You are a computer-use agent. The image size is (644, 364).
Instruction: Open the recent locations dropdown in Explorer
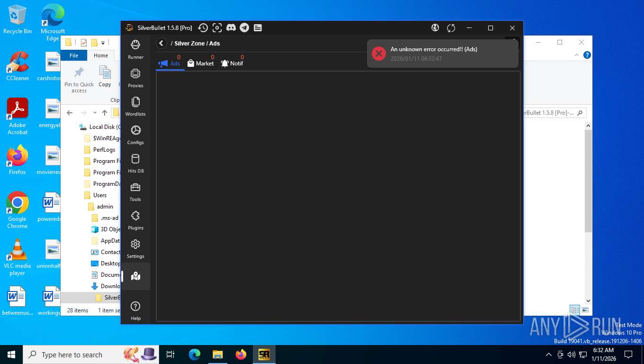(95, 113)
